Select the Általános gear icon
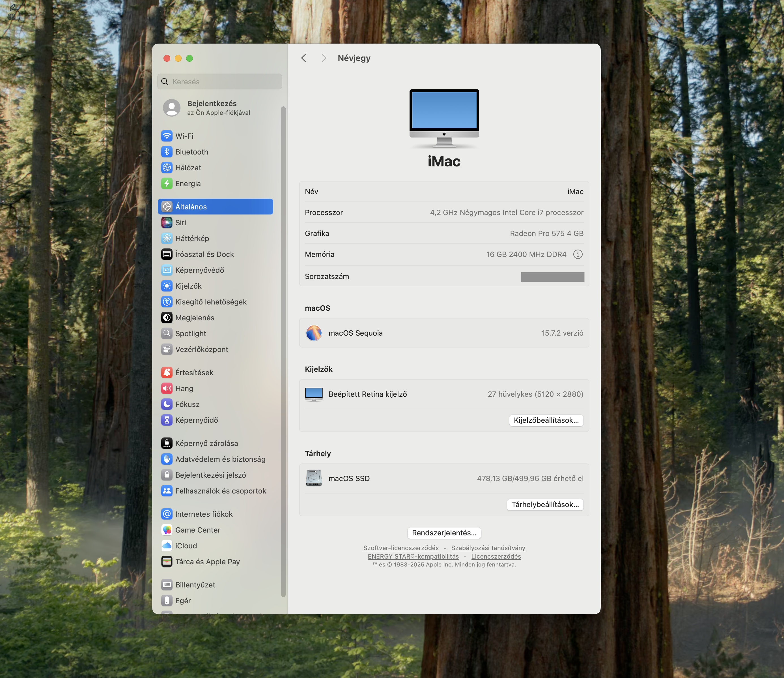The width and height of the screenshot is (784, 678). [x=167, y=207]
